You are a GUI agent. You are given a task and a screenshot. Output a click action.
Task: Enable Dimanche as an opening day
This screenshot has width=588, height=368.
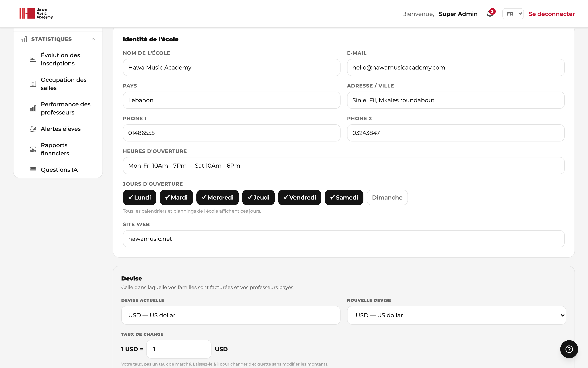coord(387,197)
